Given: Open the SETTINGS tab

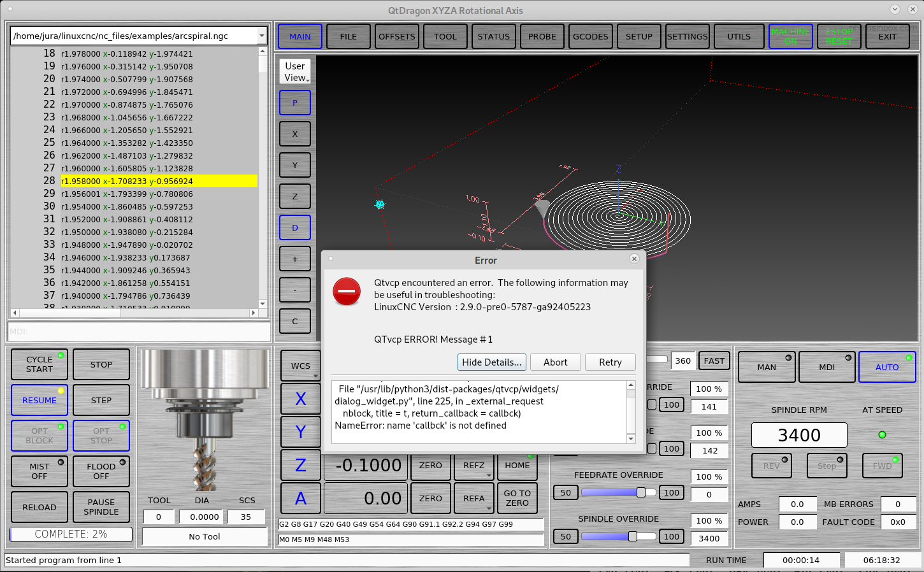Looking at the screenshot, I should [x=688, y=36].
